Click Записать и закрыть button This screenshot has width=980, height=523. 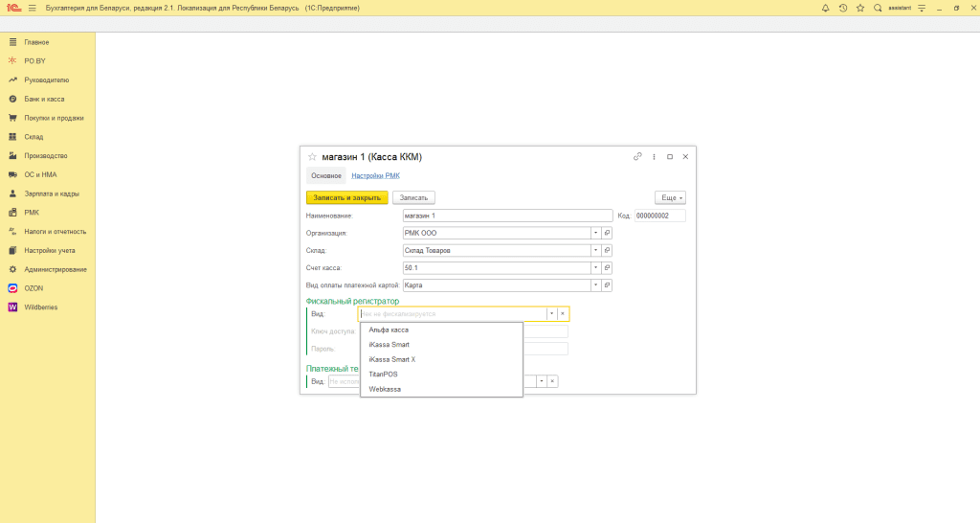(346, 197)
